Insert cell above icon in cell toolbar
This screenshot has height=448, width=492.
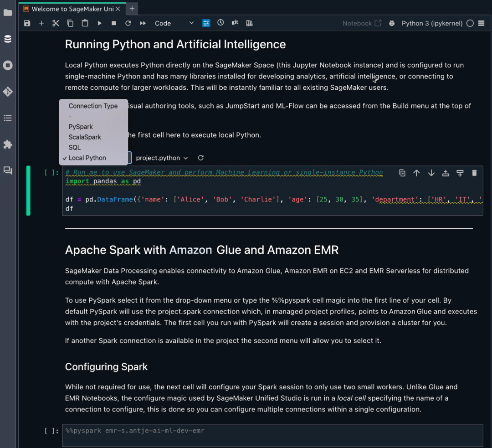[446, 173]
